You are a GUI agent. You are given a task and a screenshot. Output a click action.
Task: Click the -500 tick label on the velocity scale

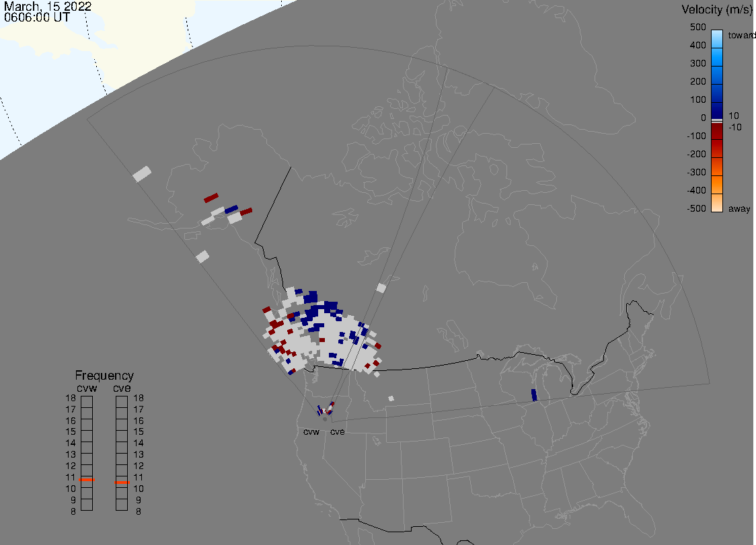[696, 208]
